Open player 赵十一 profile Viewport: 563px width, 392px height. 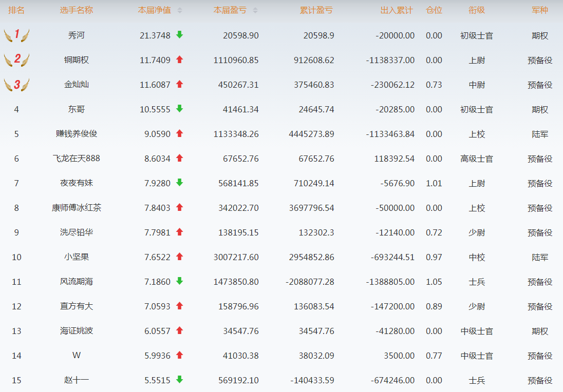pyautogui.click(x=77, y=380)
